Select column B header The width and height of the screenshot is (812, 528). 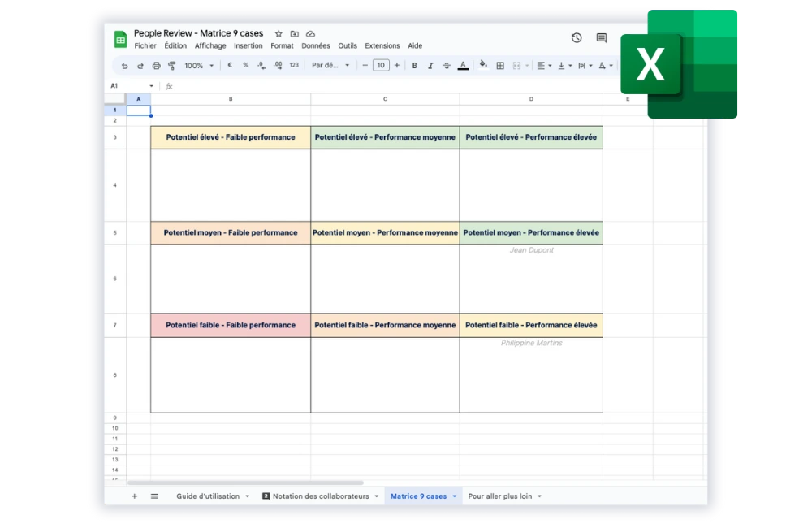click(231, 99)
